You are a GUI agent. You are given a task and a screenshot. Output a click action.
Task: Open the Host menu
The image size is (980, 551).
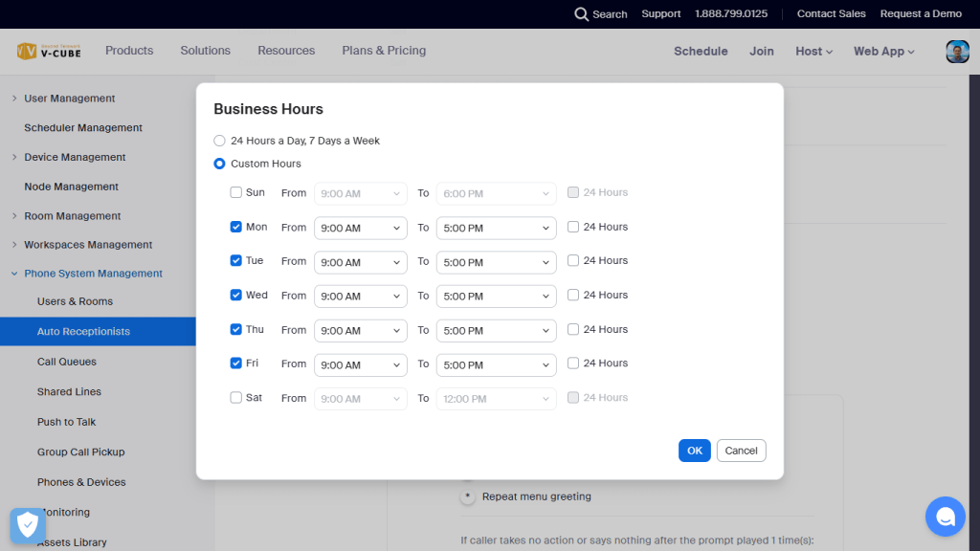[813, 52]
